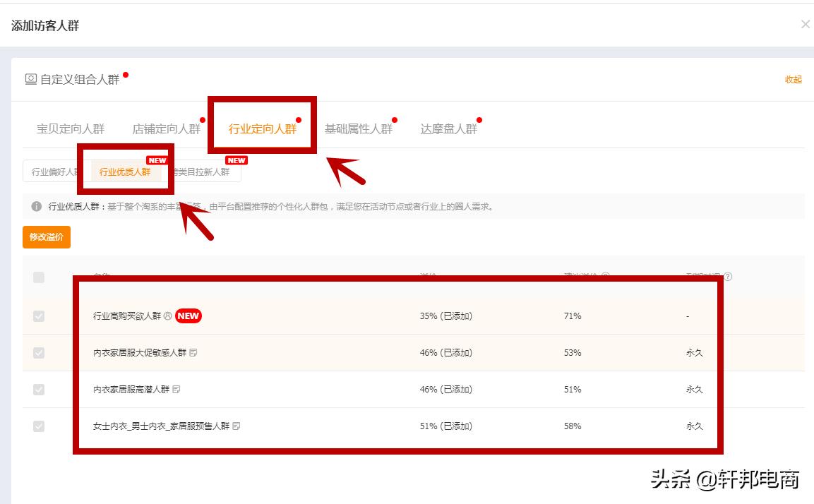The image size is (814, 504).
Task: Toggle the select-all header checkbox
Action: (x=38, y=277)
